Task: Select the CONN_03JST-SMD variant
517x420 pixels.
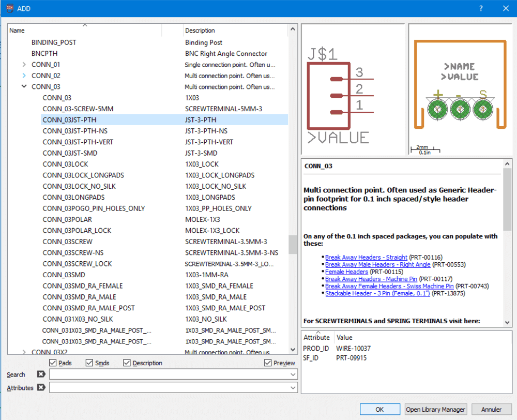Action: [70, 153]
